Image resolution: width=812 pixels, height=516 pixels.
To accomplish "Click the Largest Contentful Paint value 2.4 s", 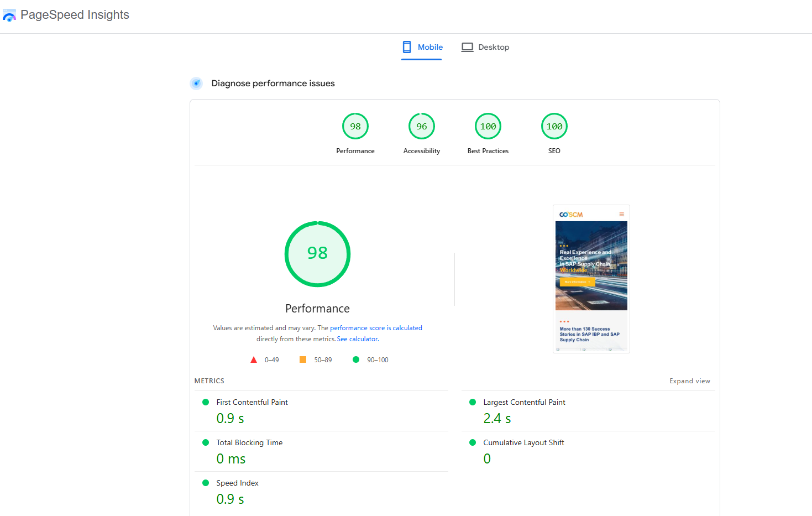I will [x=497, y=419].
